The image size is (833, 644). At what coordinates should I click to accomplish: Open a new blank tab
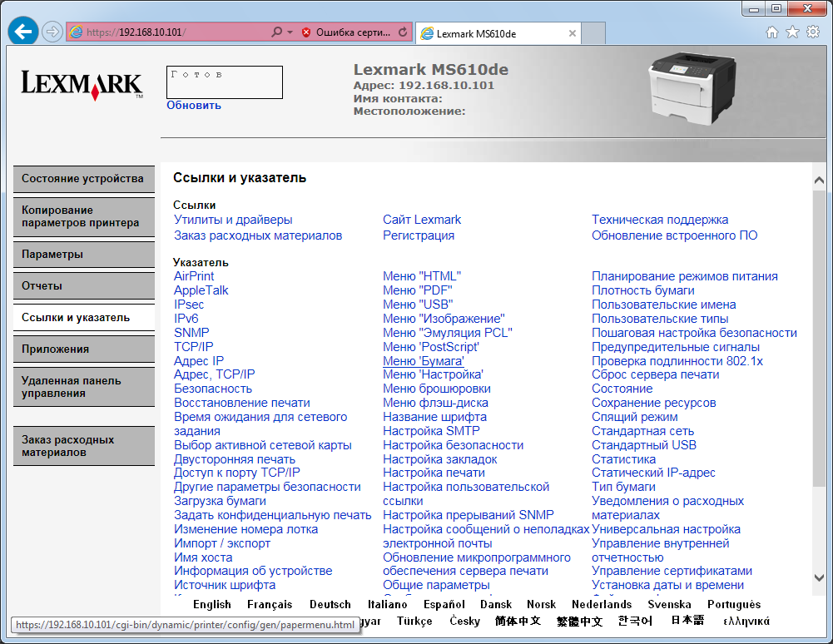tap(593, 33)
